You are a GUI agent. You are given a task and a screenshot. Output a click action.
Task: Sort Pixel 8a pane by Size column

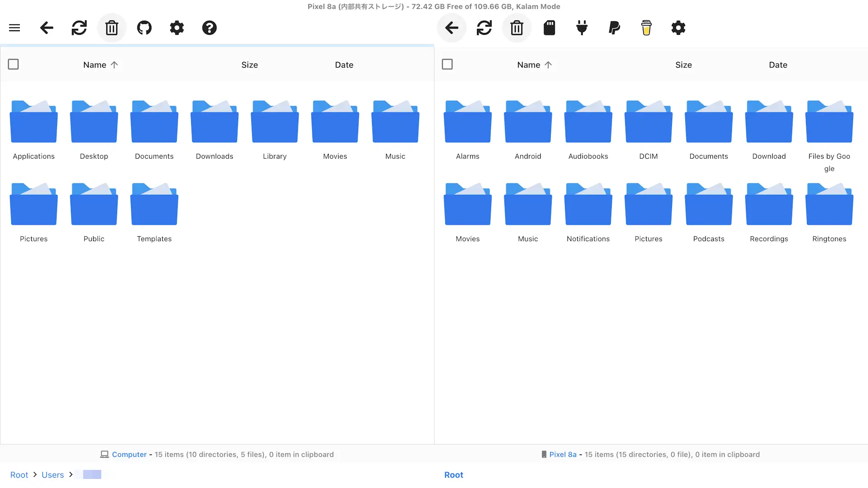click(x=684, y=65)
